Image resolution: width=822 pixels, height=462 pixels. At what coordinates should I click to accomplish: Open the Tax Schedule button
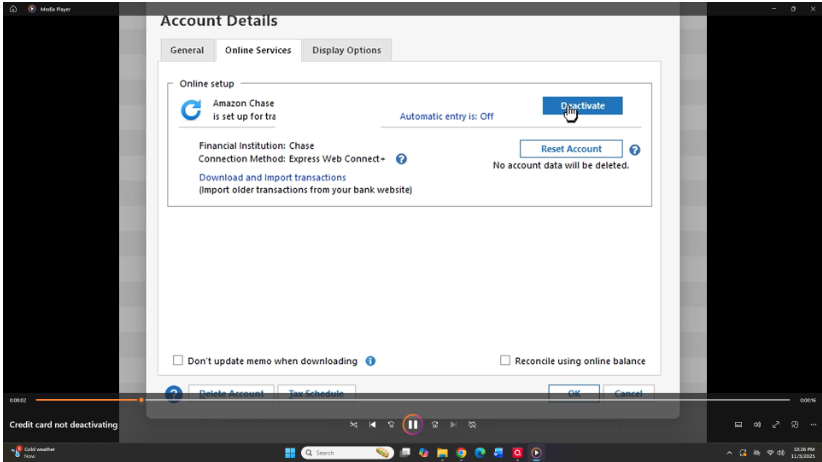[316, 393]
